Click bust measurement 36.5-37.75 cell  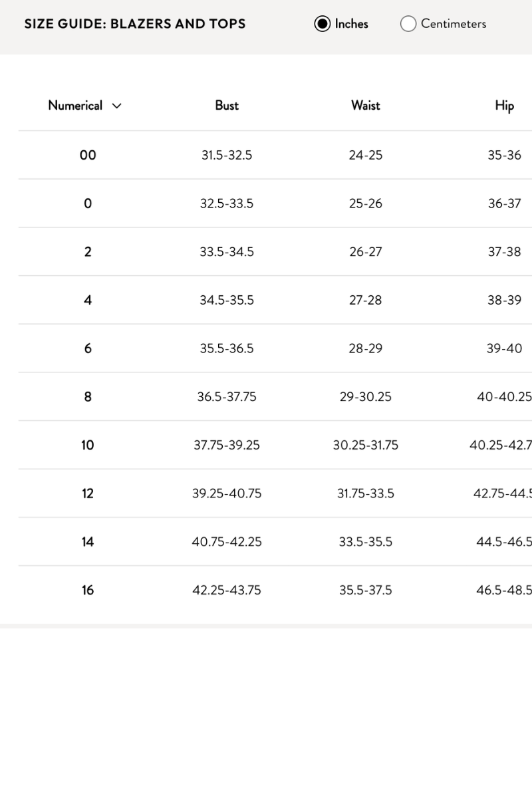click(x=227, y=397)
